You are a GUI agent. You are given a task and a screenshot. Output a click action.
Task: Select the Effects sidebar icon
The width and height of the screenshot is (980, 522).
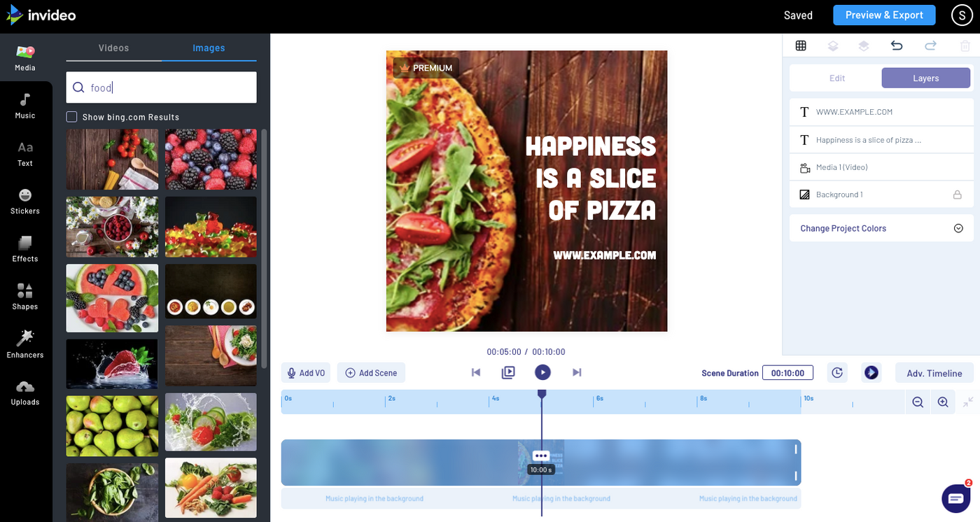24,248
